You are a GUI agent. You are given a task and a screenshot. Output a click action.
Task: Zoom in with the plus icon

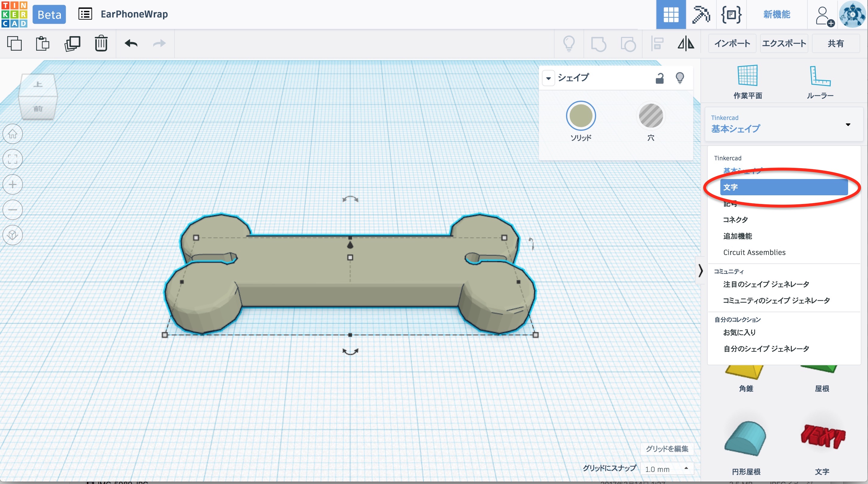[12, 184]
